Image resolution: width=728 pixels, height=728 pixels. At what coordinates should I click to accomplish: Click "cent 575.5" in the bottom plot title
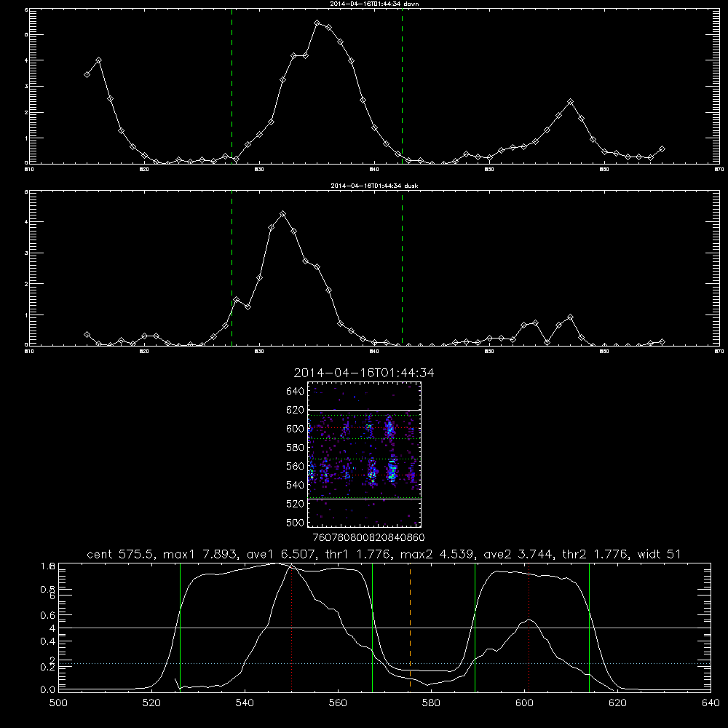pyautogui.click(x=120, y=554)
